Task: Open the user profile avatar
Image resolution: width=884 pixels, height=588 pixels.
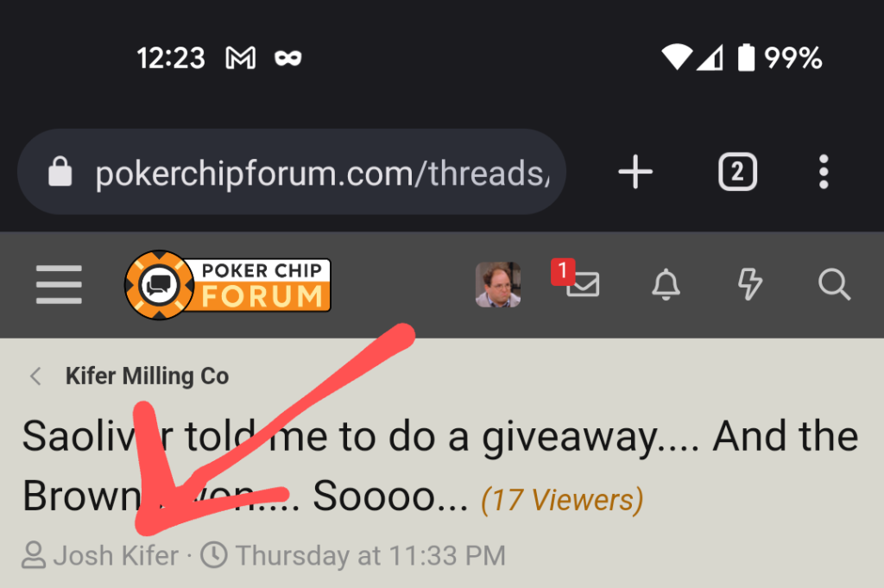Action: 498,284
